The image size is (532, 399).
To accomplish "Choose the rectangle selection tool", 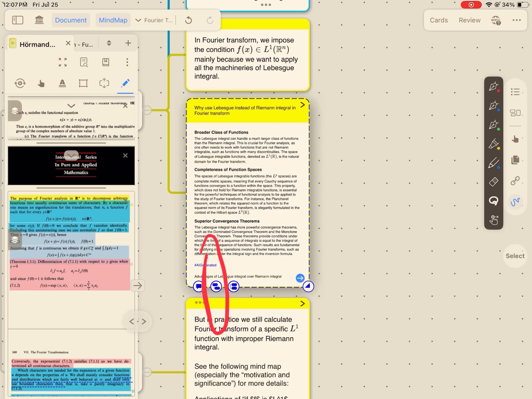I will (83, 83).
